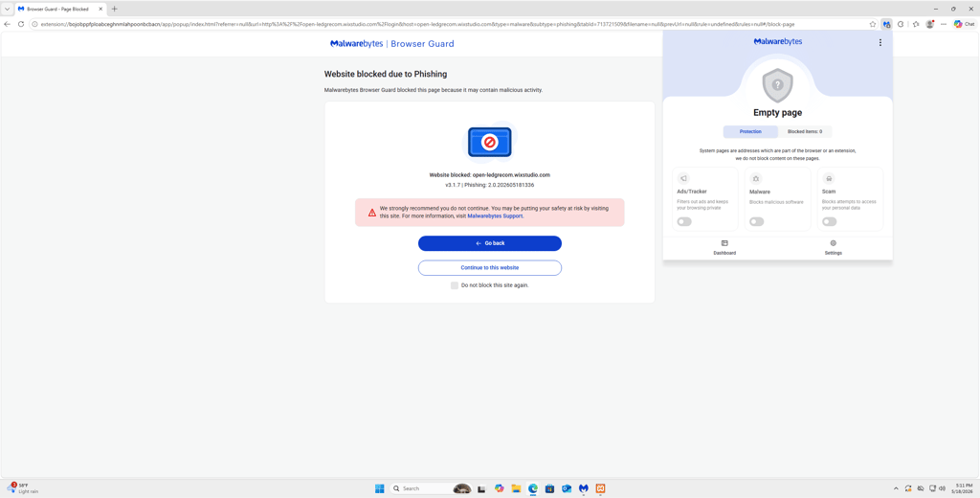
Task: Click version text v3.1.7 Phishing
Action: tap(489, 185)
